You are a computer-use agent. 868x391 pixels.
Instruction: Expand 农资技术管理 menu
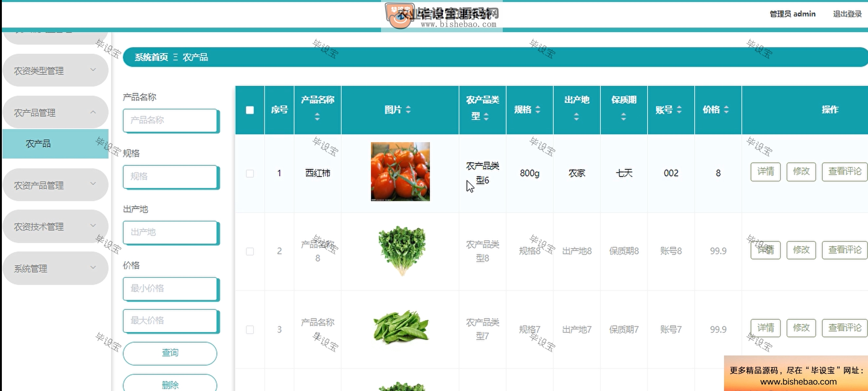coord(55,227)
